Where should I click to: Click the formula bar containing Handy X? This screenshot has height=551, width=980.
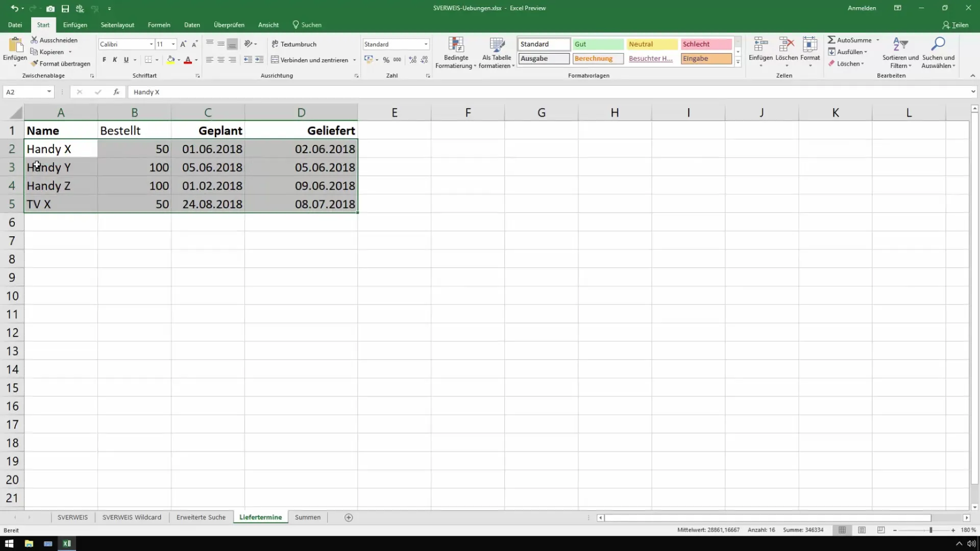[x=549, y=92]
